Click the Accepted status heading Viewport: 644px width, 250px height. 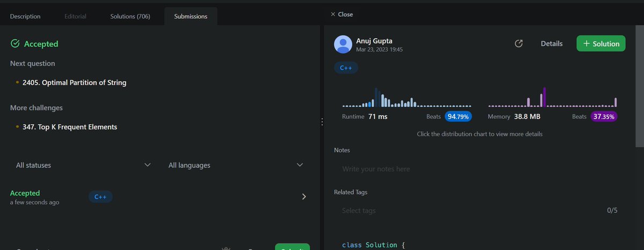[41, 44]
